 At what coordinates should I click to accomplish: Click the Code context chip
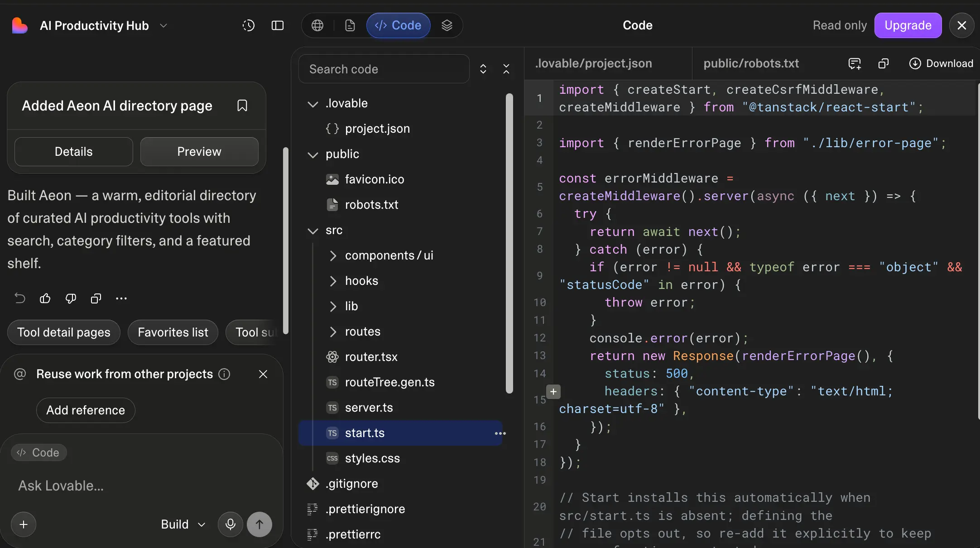coord(38,452)
